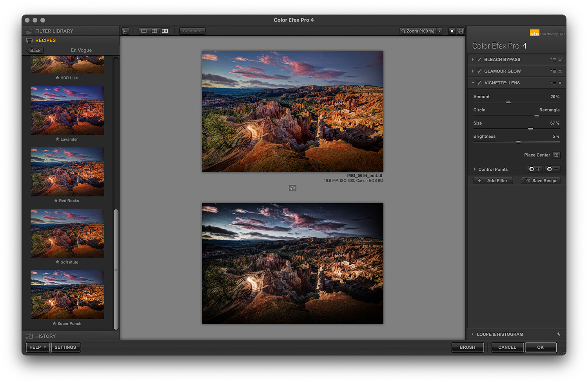Screen dimensions: 588x384
Task: Expand the Loupe & Histogram panel
Action: click(473, 334)
